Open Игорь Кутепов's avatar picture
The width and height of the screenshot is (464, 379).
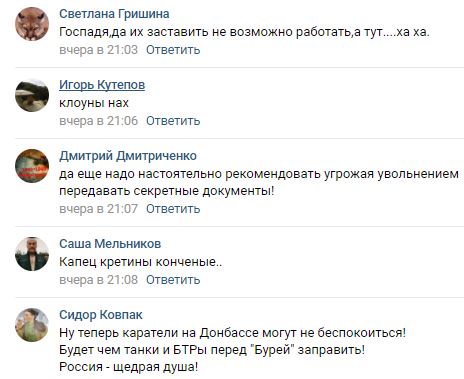point(32,95)
